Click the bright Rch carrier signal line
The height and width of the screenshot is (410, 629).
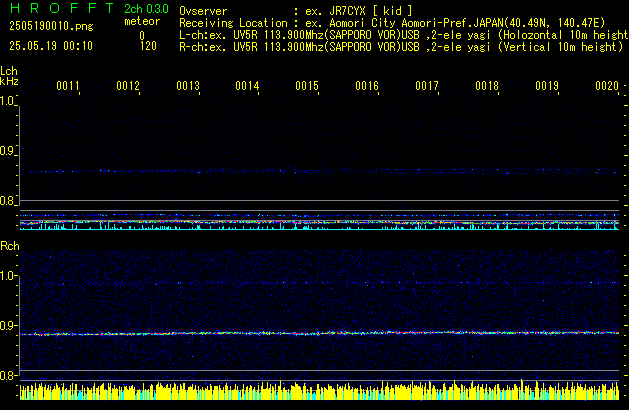point(319,333)
